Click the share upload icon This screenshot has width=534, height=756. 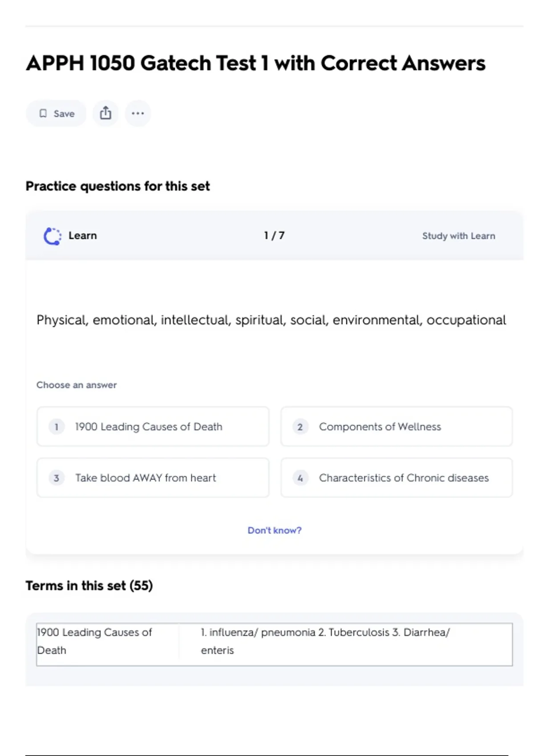tap(105, 113)
